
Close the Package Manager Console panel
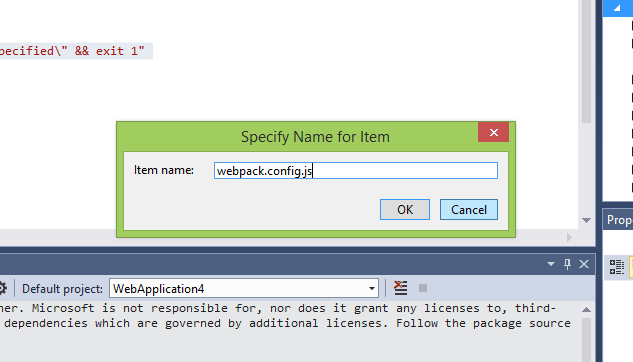[x=584, y=264]
